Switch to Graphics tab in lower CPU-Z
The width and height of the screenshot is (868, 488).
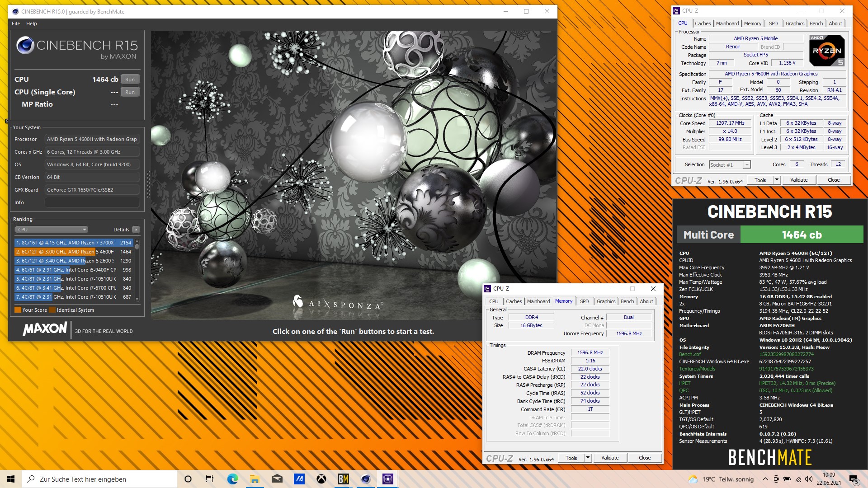coord(606,301)
